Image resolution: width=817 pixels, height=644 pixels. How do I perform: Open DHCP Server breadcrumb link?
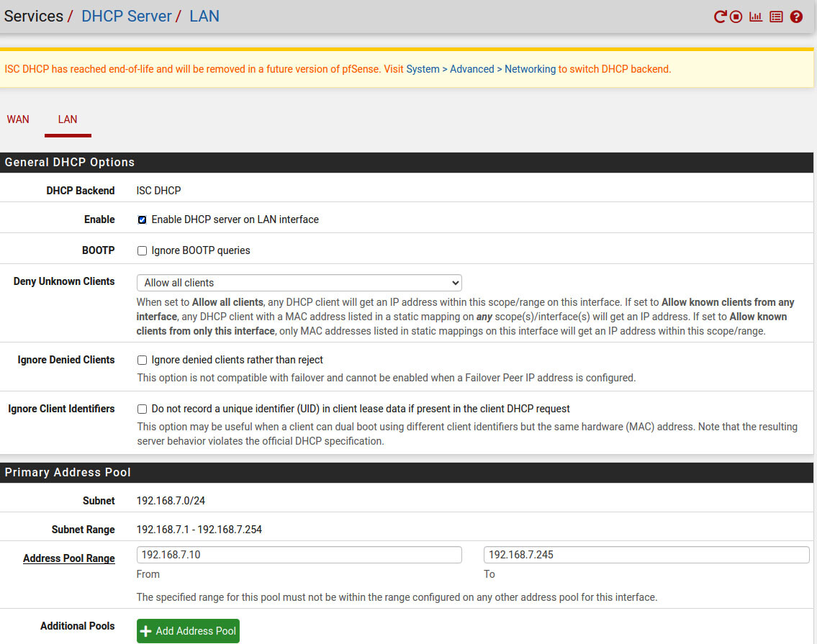(x=127, y=16)
